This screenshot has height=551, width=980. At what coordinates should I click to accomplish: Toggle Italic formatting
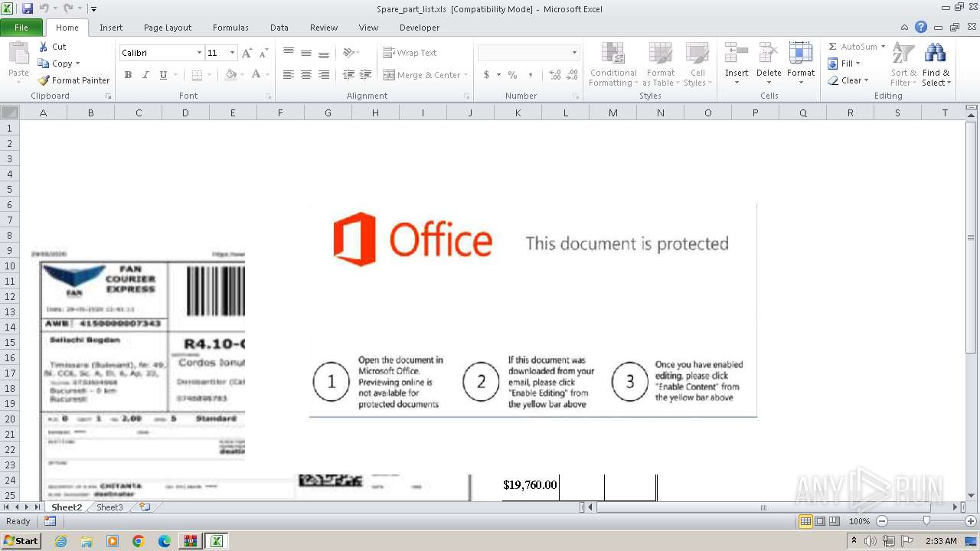[x=145, y=75]
